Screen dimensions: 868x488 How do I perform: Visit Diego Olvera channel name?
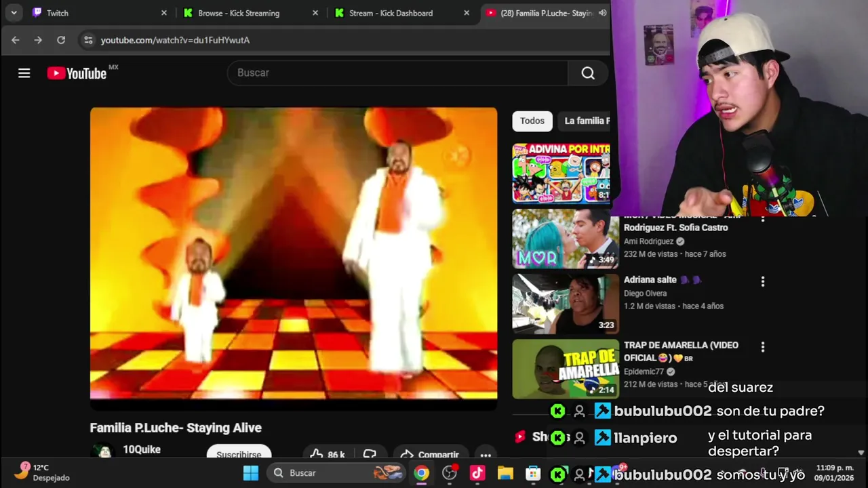pos(646,293)
